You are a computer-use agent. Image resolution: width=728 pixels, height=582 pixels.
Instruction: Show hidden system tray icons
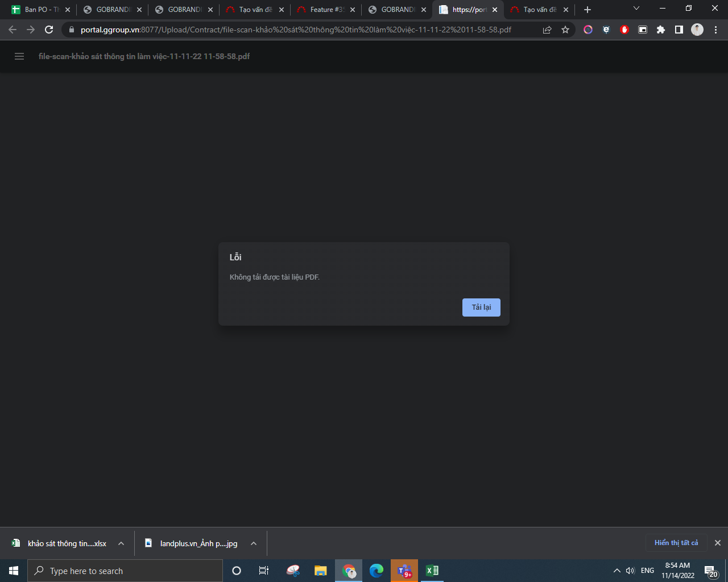pyautogui.click(x=617, y=571)
